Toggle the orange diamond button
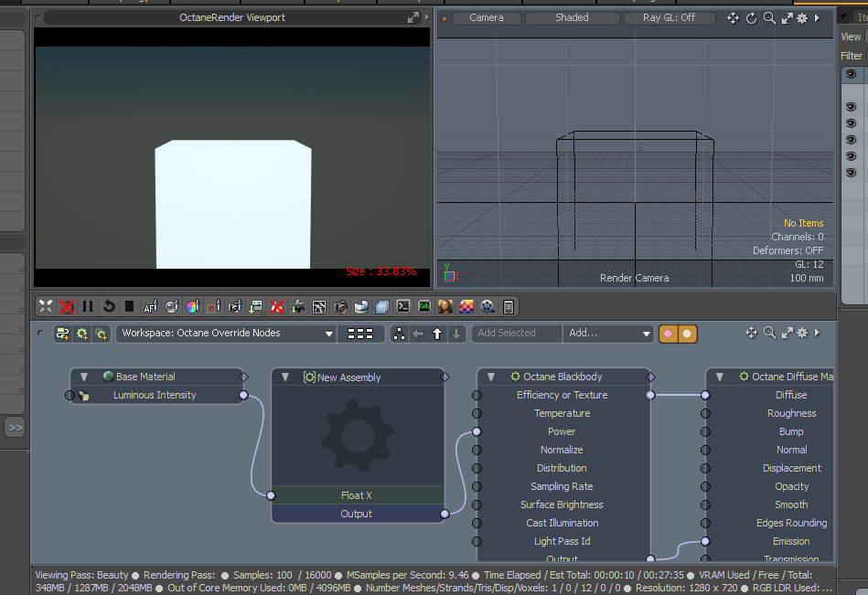Viewport: 868px width, 595px height. 669,334
